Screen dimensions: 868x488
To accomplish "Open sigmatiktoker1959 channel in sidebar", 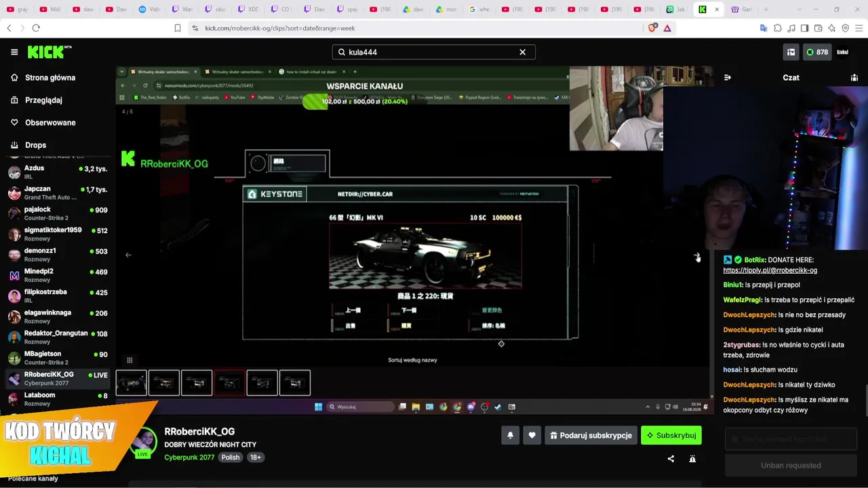I will pos(58,235).
